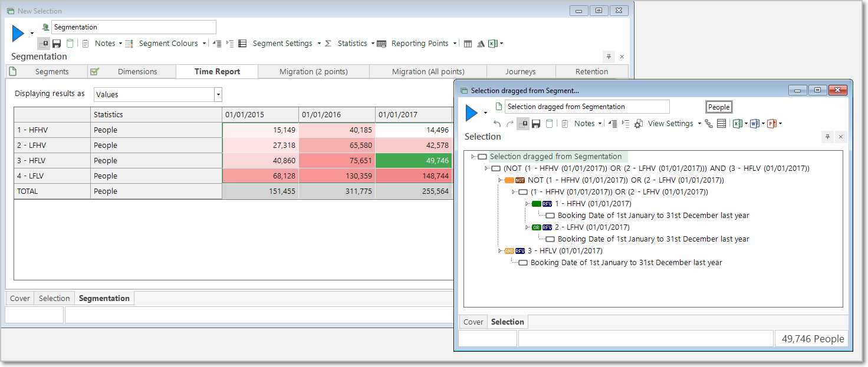Select the green 49,746 cell for 3 - HFLV
The image size is (868, 367).
[414, 161]
